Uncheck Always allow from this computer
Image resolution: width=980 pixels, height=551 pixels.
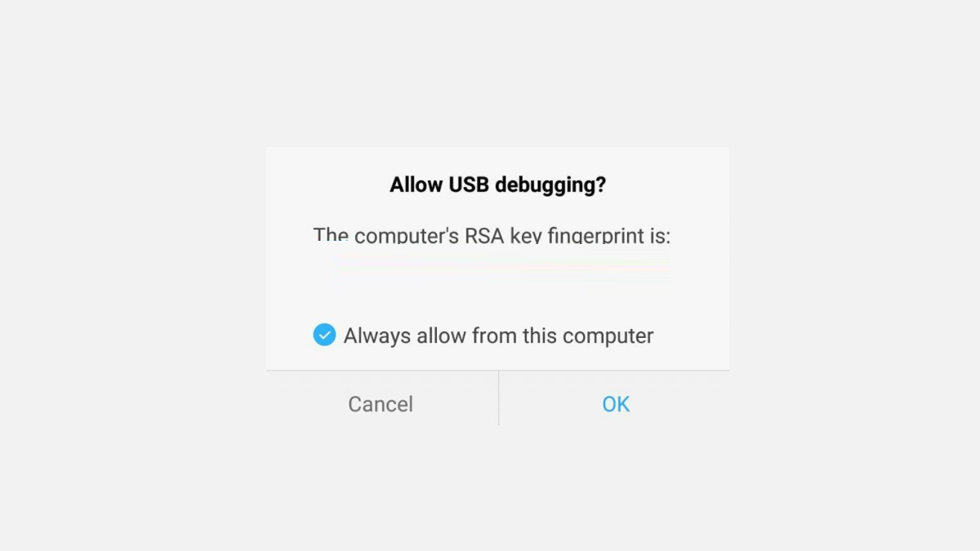324,335
